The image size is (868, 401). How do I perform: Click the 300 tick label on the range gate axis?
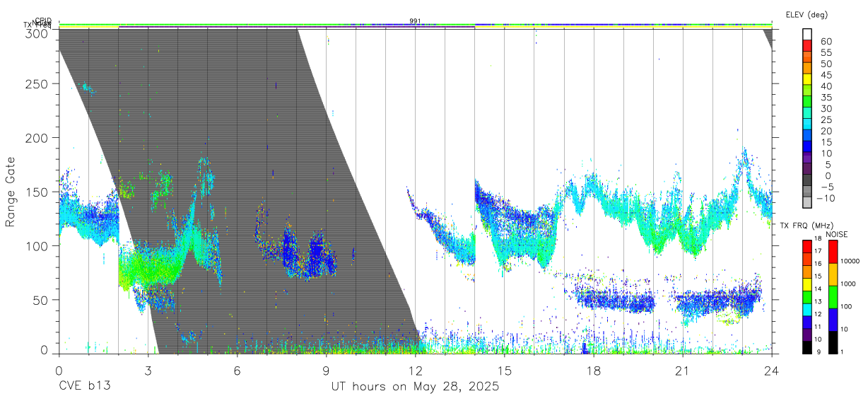pyautogui.click(x=37, y=33)
